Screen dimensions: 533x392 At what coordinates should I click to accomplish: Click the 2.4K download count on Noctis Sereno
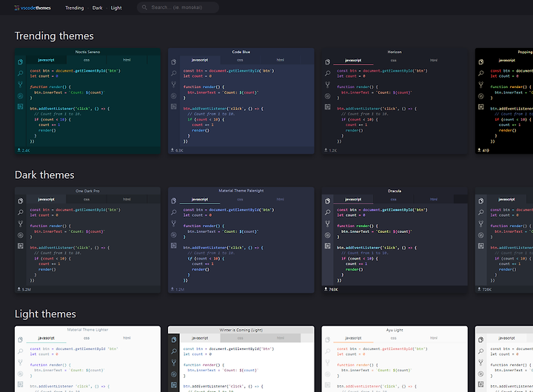click(24, 150)
